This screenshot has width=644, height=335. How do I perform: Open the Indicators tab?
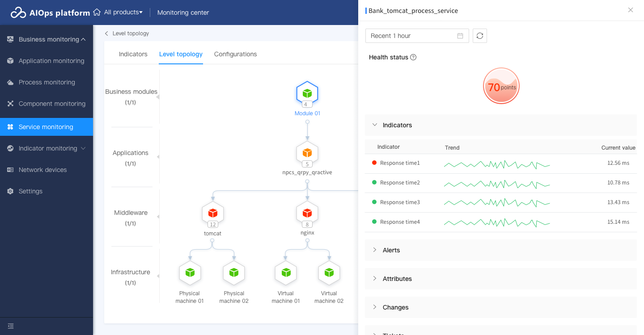tap(133, 54)
